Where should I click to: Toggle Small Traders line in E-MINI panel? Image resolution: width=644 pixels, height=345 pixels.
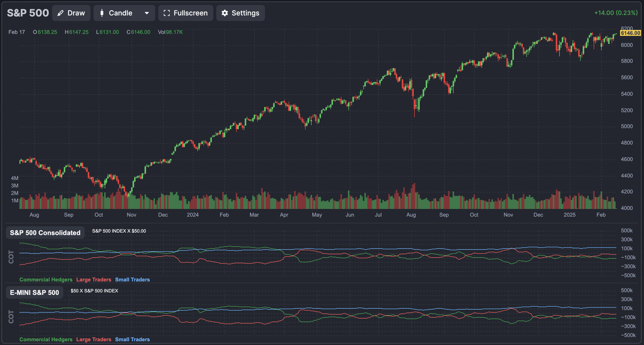tap(132, 339)
